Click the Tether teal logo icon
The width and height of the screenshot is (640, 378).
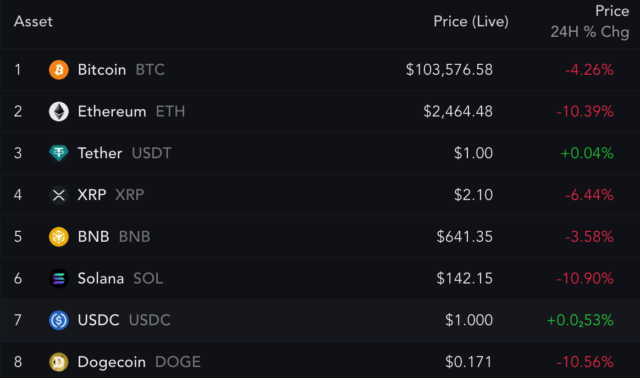(59, 153)
